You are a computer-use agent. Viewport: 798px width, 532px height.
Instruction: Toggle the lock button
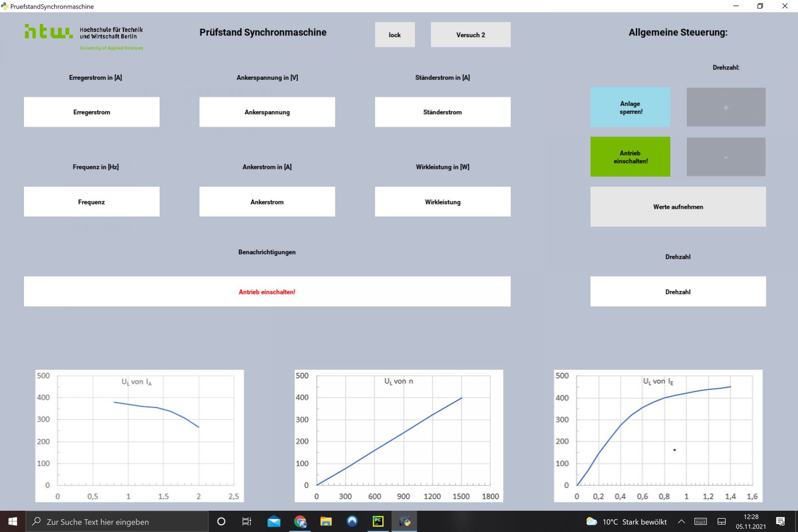click(x=395, y=35)
